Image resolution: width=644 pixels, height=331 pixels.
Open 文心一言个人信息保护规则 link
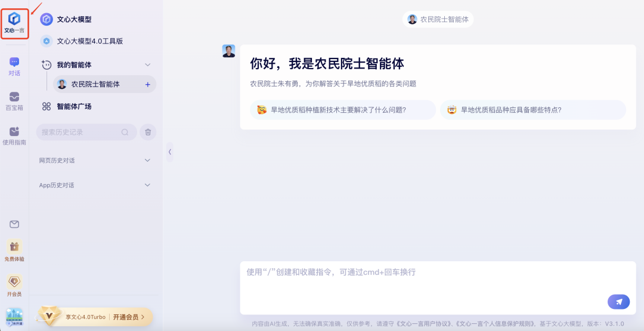496,324
